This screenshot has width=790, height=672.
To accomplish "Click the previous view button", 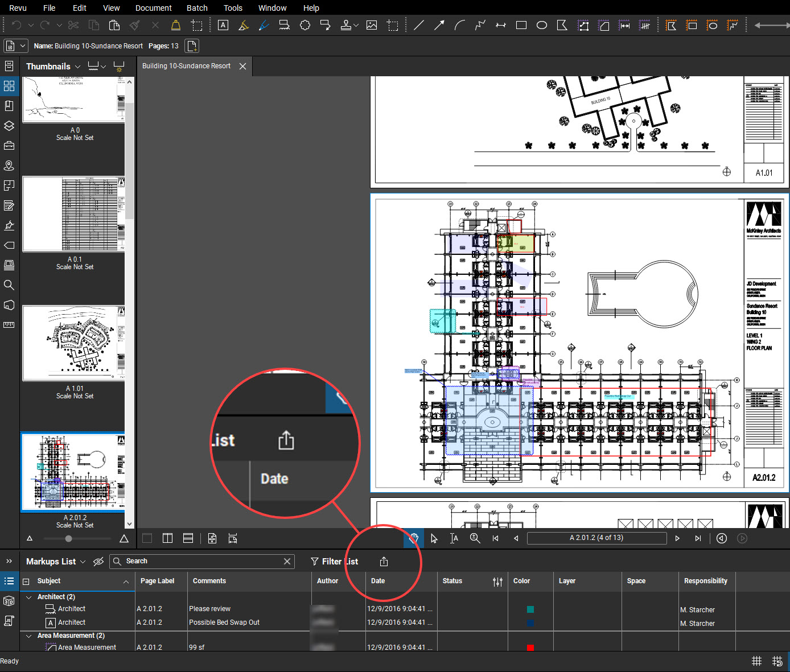I will coord(722,538).
